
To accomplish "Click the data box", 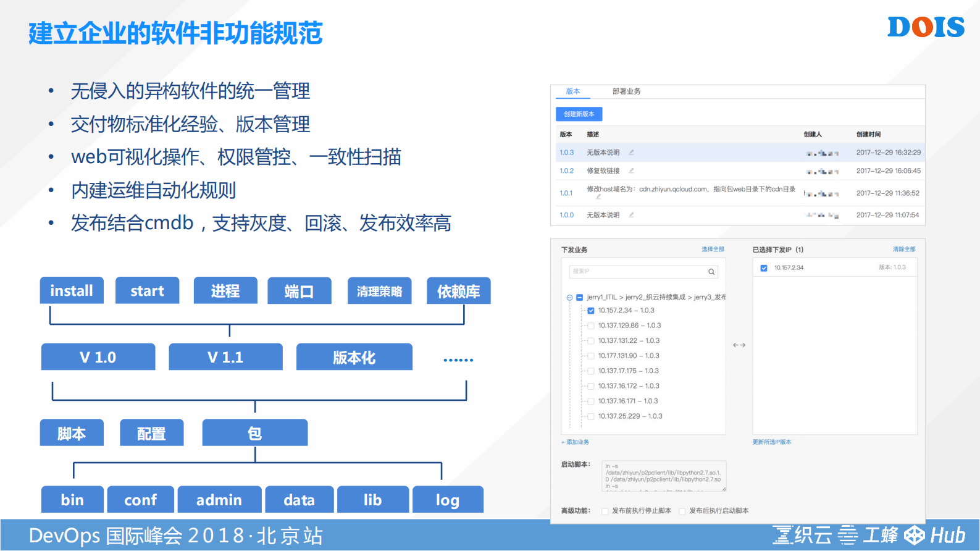I will [299, 500].
